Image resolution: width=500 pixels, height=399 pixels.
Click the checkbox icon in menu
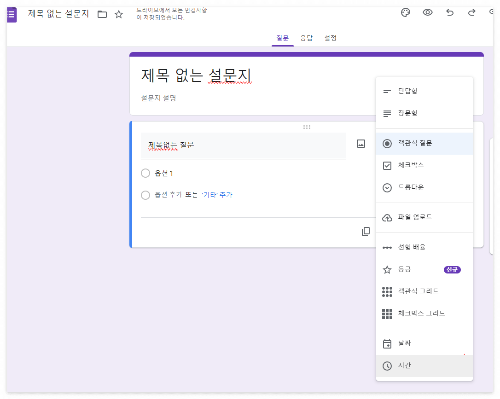click(387, 166)
